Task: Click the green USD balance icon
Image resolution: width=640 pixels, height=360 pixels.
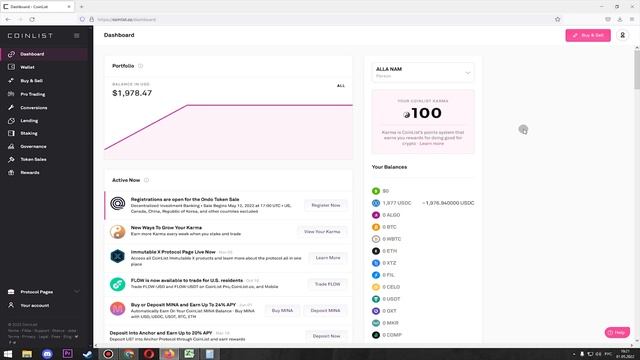Action: point(376,191)
